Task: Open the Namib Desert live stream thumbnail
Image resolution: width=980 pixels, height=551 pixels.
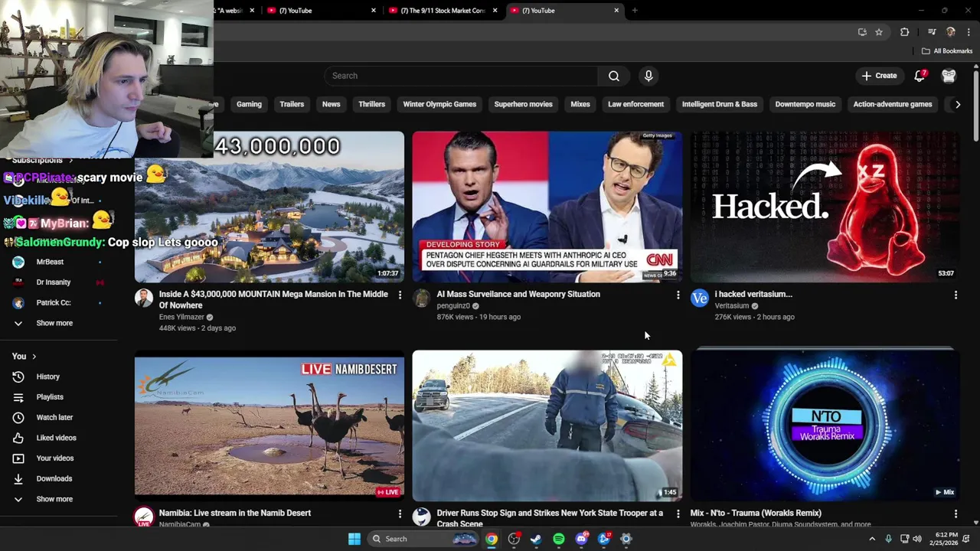Action: [269, 425]
